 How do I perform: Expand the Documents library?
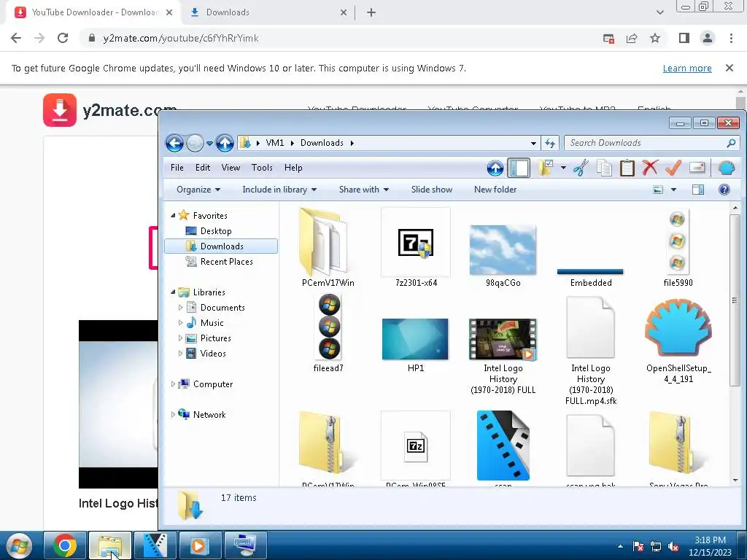pyautogui.click(x=181, y=308)
